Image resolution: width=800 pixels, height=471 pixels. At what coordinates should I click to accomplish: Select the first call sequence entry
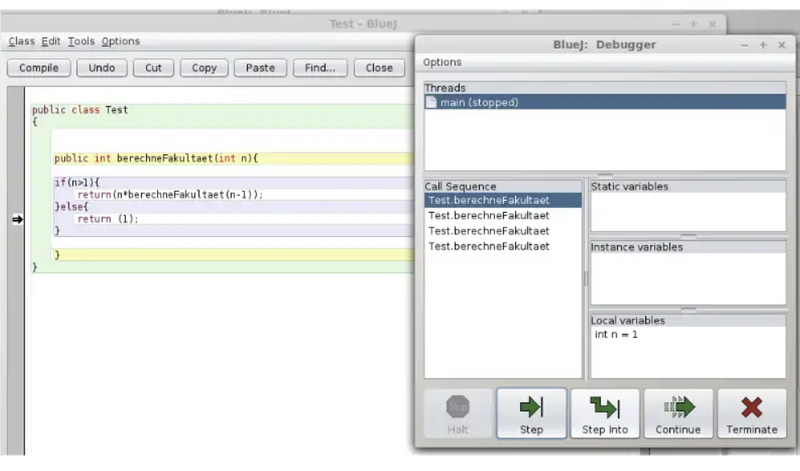(488, 200)
